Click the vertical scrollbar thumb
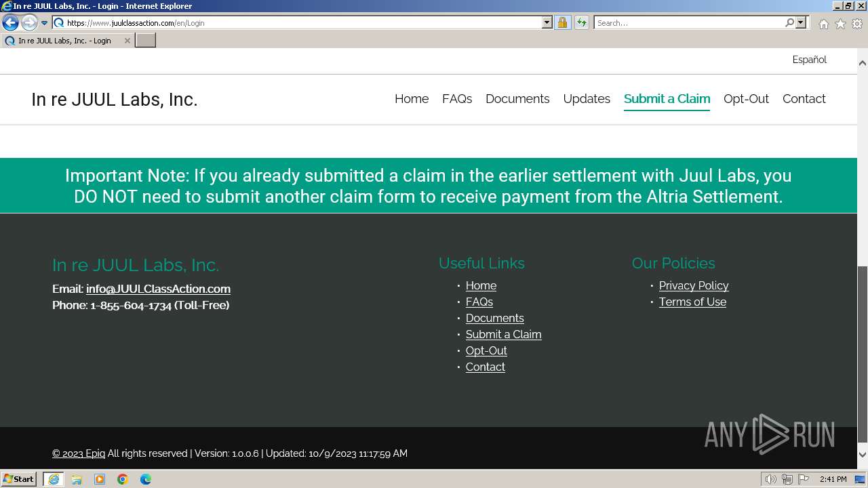Image resolution: width=868 pixels, height=488 pixels. [862, 353]
